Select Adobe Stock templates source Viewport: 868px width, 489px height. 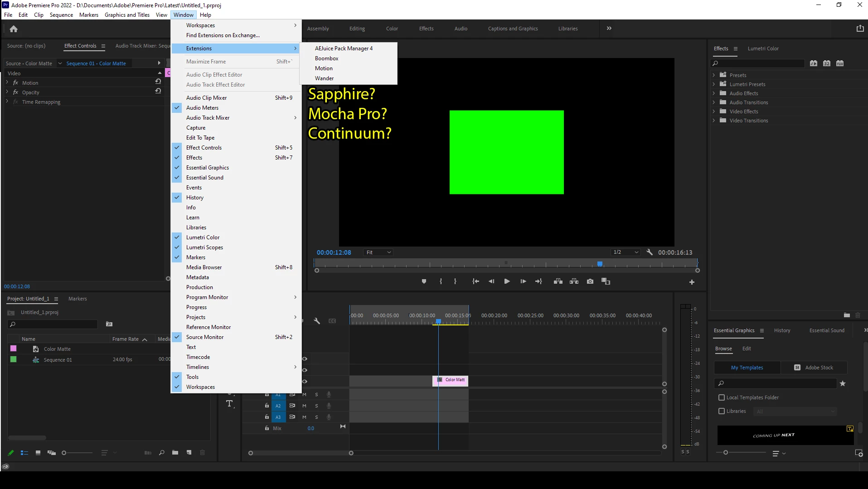814,368
